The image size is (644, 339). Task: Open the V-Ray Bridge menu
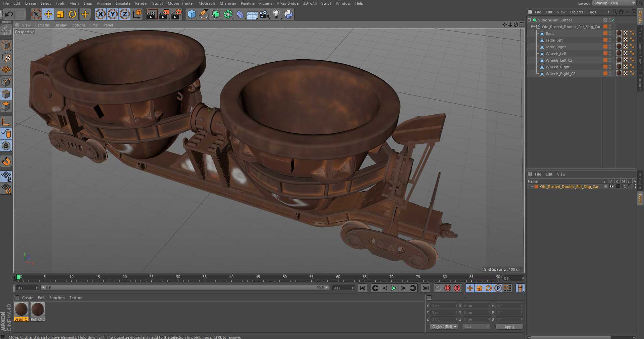(x=287, y=3)
